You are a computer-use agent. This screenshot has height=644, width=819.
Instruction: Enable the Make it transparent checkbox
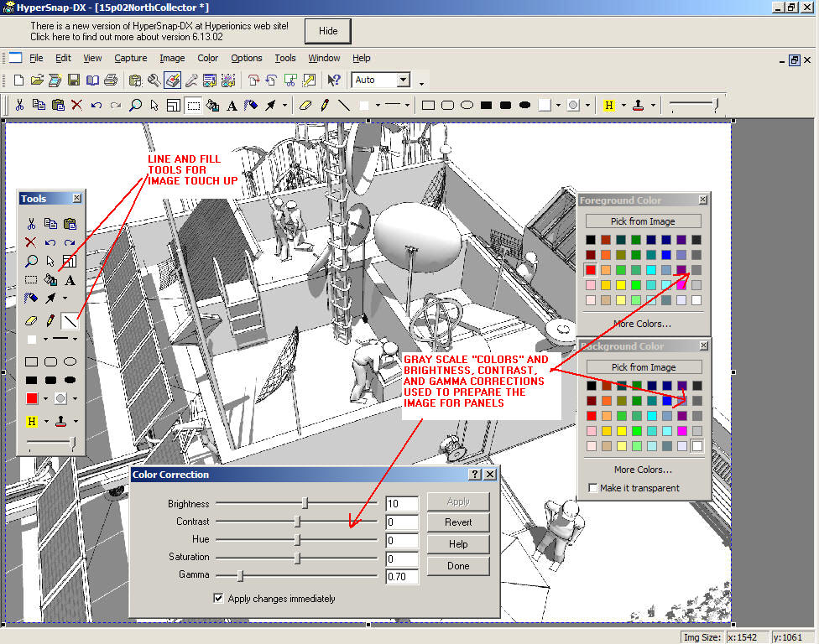tap(592, 488)
